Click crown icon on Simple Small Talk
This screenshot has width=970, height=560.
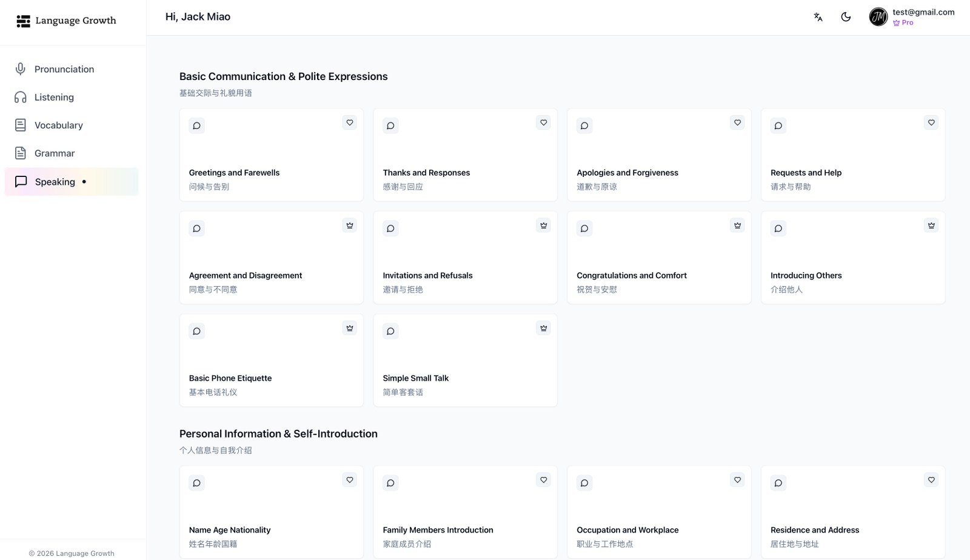(544, 328)
